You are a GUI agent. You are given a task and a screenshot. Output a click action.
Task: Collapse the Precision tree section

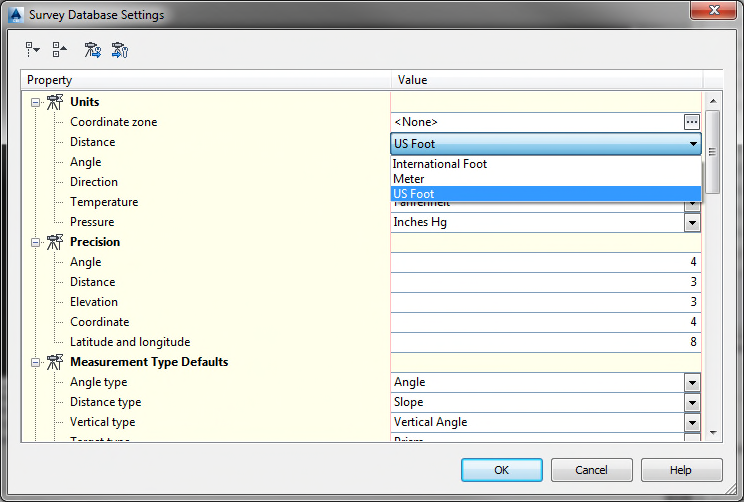35,242
